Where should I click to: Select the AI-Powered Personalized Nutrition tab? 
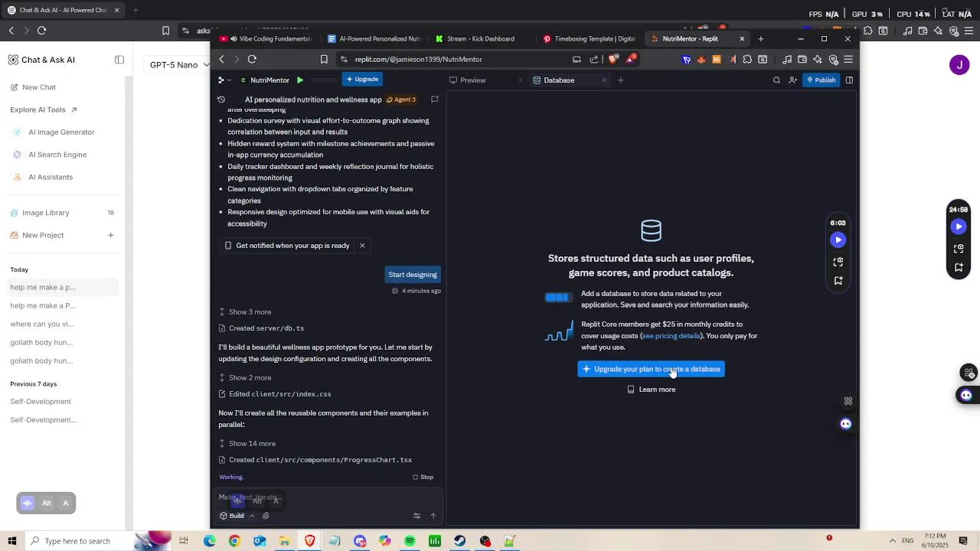(374, 38)
